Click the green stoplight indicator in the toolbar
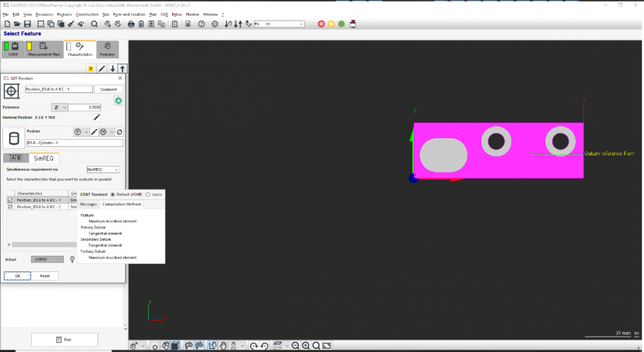This screenshot has height=352, width=644. coord(342,24)
